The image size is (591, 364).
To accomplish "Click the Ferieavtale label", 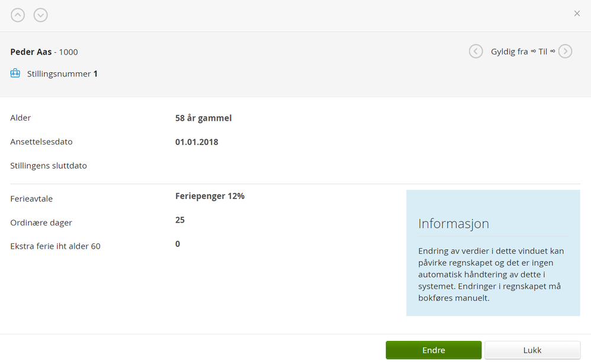I will click(31, 199).
